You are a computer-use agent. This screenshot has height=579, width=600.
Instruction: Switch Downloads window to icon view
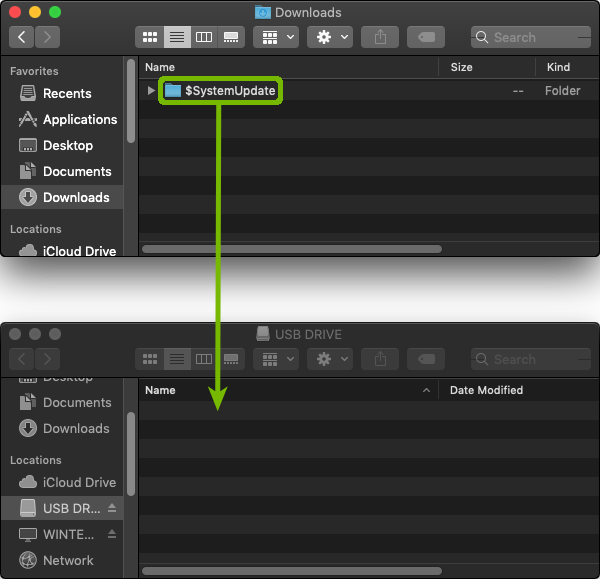pos(150,37)
